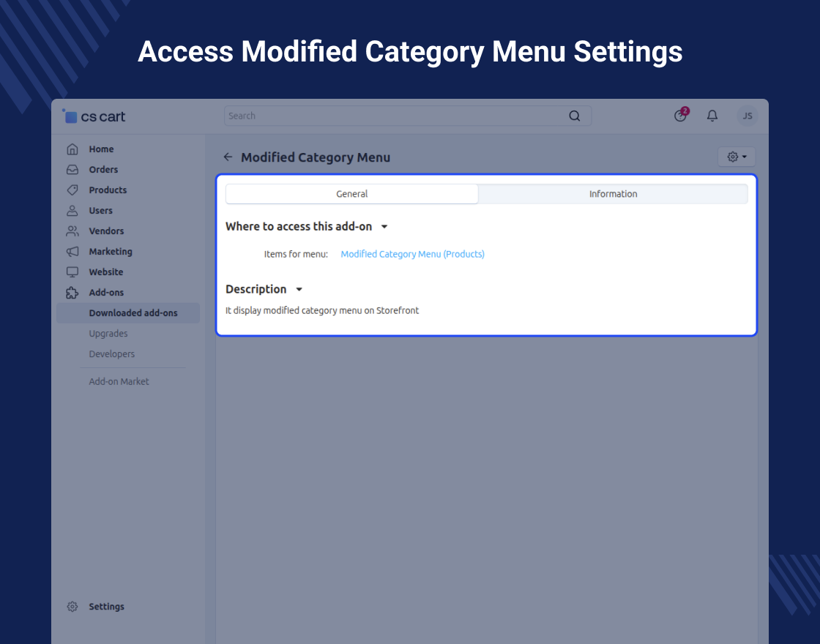Open Home in the sidebar

pyautogui.click(x=102, y=149)
